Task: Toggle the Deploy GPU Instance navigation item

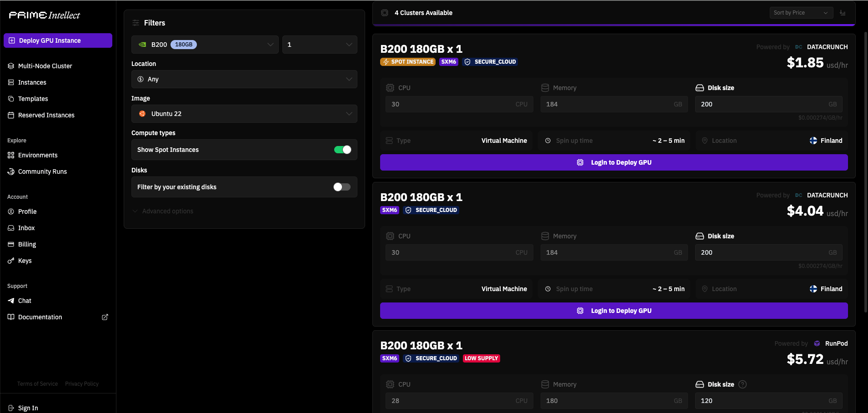Action: (58, 40)
